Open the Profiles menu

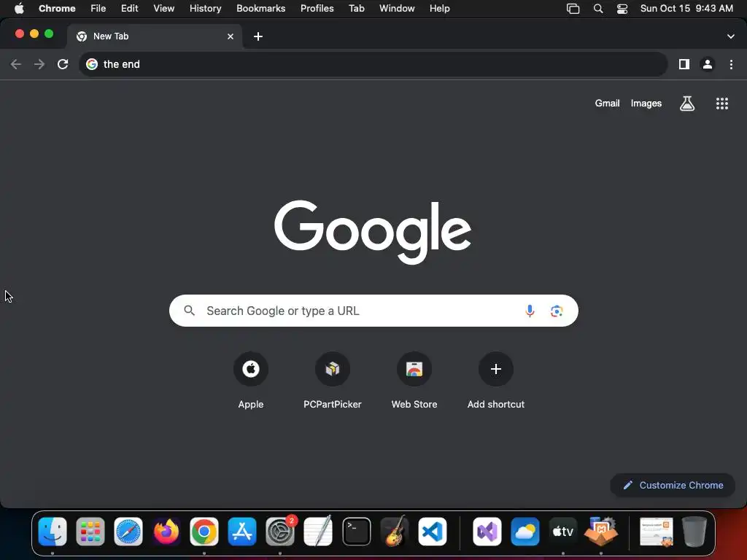(x=317, y=8)
